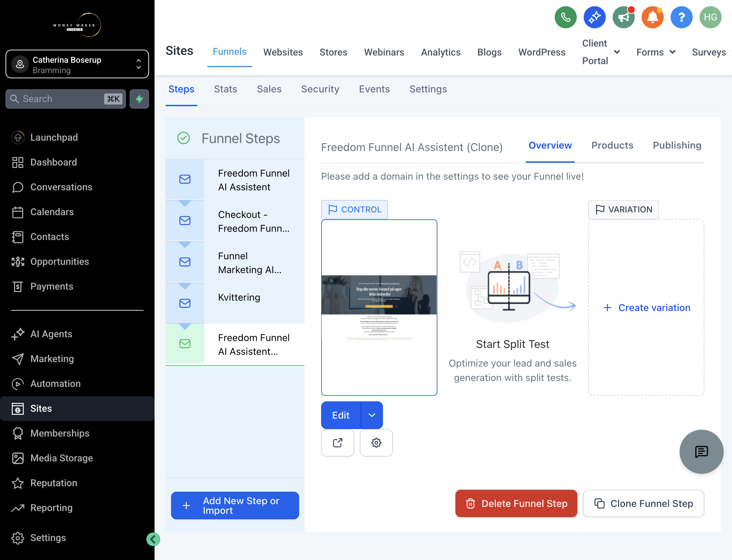
Task: Open the Products tab
Action: (612, 145)
